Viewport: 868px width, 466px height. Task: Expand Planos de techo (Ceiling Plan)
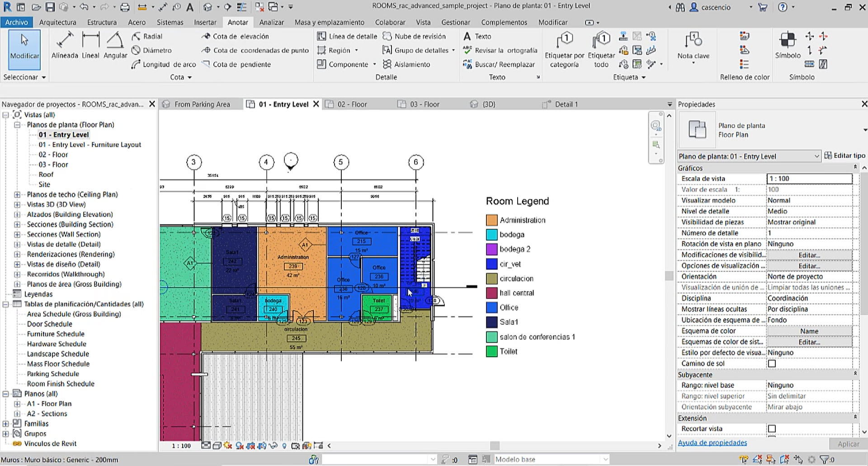[17, 195]
